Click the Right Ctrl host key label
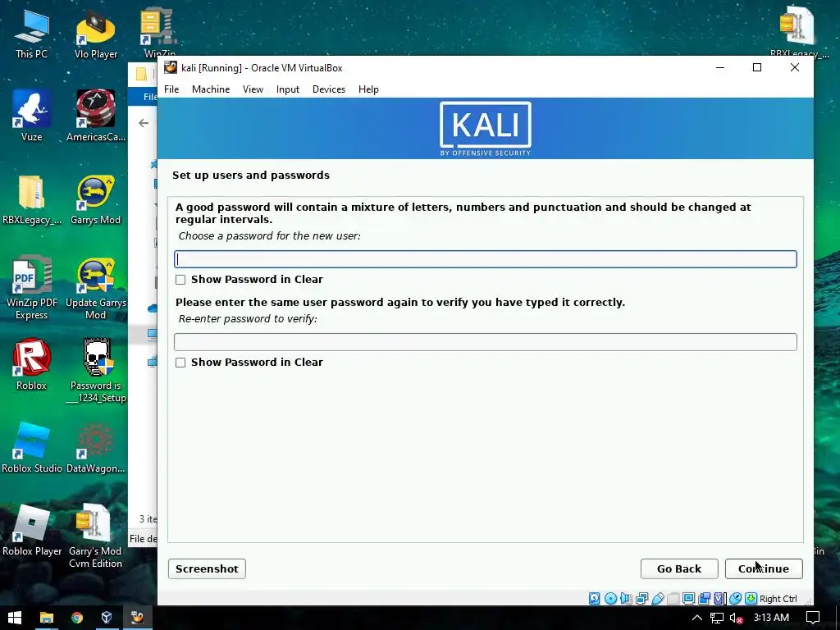The image size is (840, 630). pyautogui.click(x=778, y=599)
